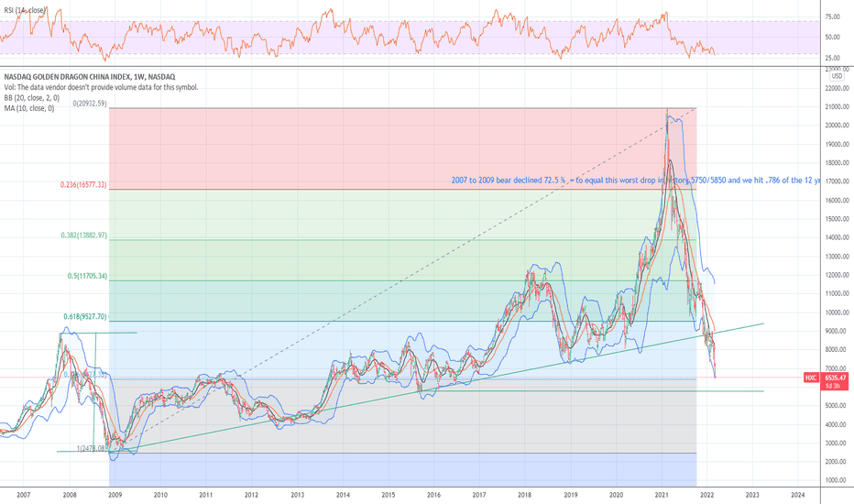The image size is (854, 504).
Task: Click the 2021 year on time axis
Action: 662,495
